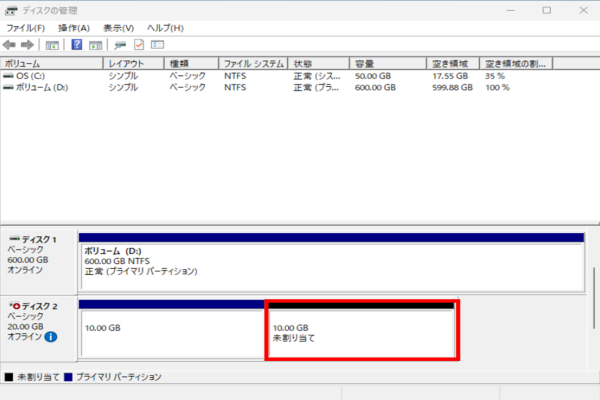This screenshot has width=600, height=400.
Task: Select the 600.00 GB NTFS partition block
Action: point(330,262)
